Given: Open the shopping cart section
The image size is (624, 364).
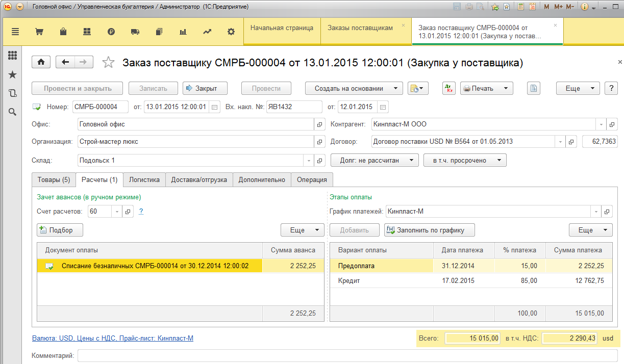Looking at the screenshot, I should point(39,32).
